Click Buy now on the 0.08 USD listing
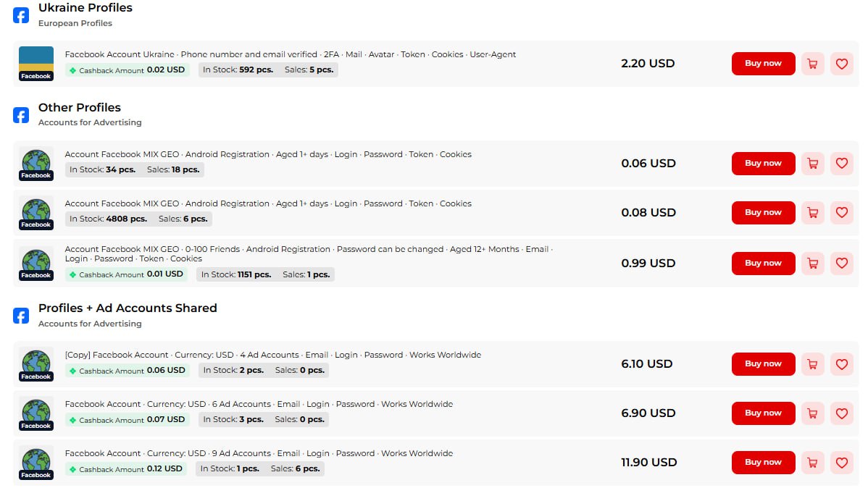This screenshot has width=868, height=501. point(763,213)
